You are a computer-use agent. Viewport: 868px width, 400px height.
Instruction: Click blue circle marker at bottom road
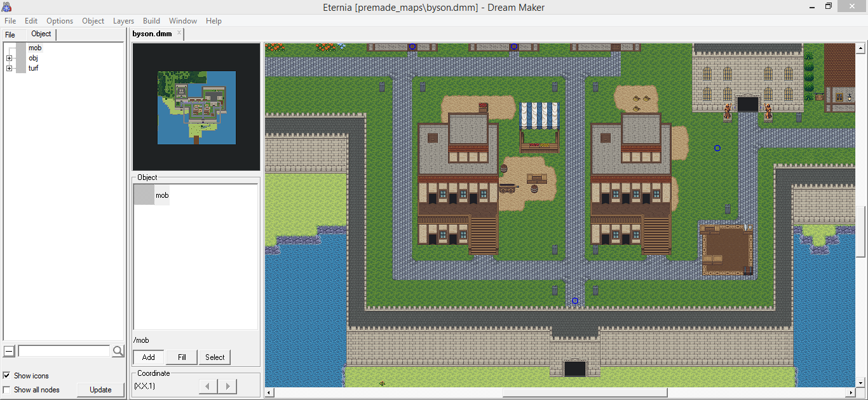[575, 301]
